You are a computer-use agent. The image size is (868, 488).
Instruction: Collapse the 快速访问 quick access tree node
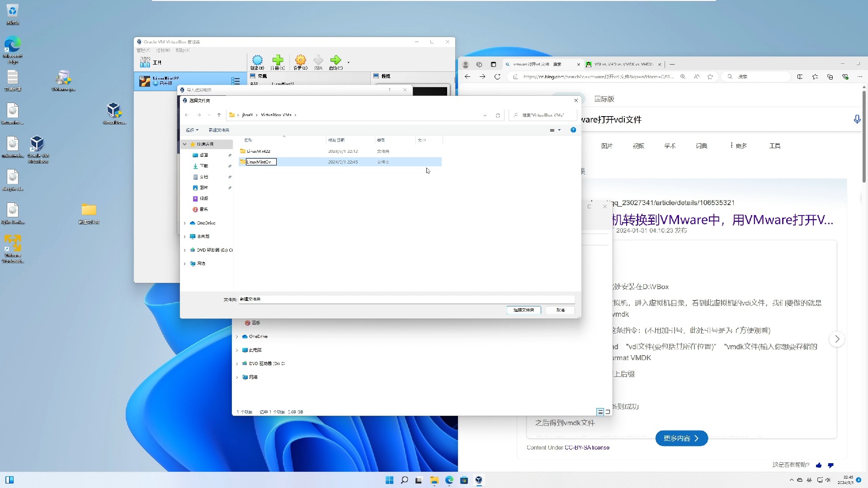point(184,144)
